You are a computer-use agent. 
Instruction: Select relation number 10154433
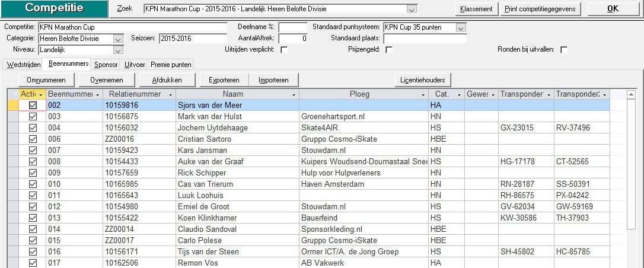(x=139, y=162)
